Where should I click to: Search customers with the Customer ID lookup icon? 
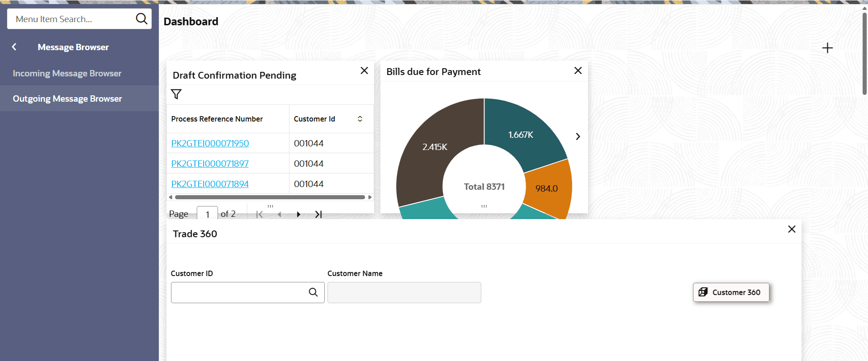tap(313, 292)
